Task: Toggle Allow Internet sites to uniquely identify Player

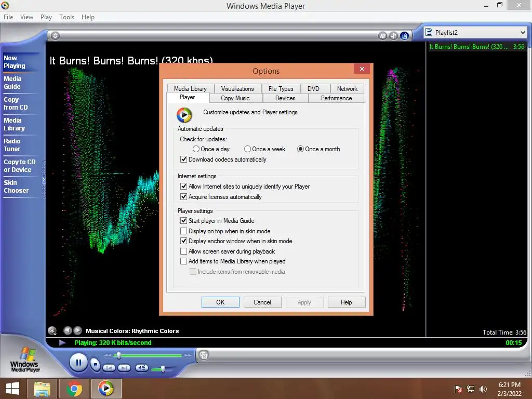Action: coord(245,187)
